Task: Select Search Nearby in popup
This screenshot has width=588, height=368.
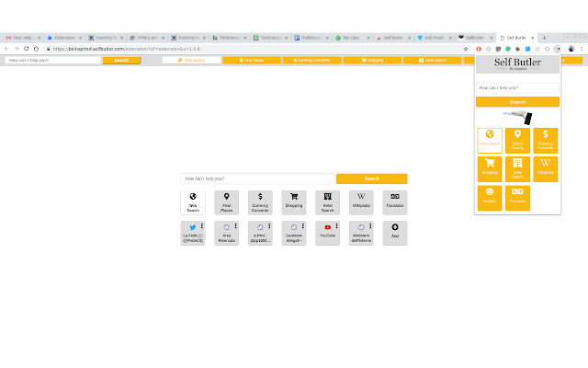Action: coord(517,141)
